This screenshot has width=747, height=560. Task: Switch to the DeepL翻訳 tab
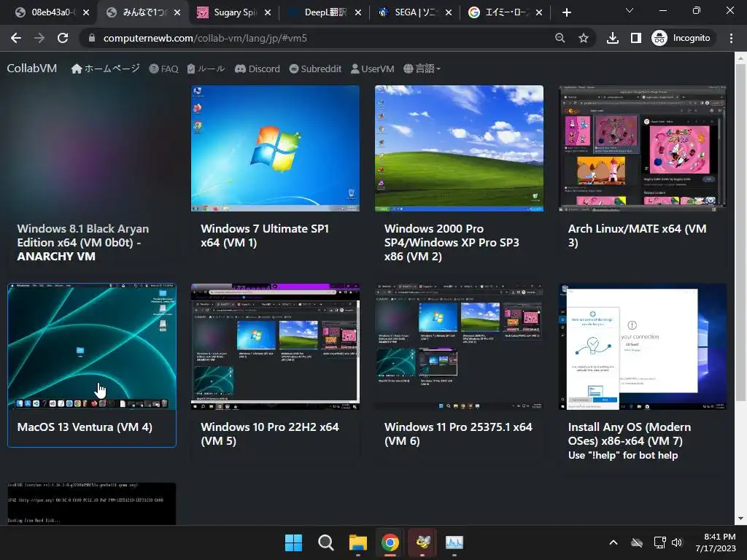[x=324, y=12]
